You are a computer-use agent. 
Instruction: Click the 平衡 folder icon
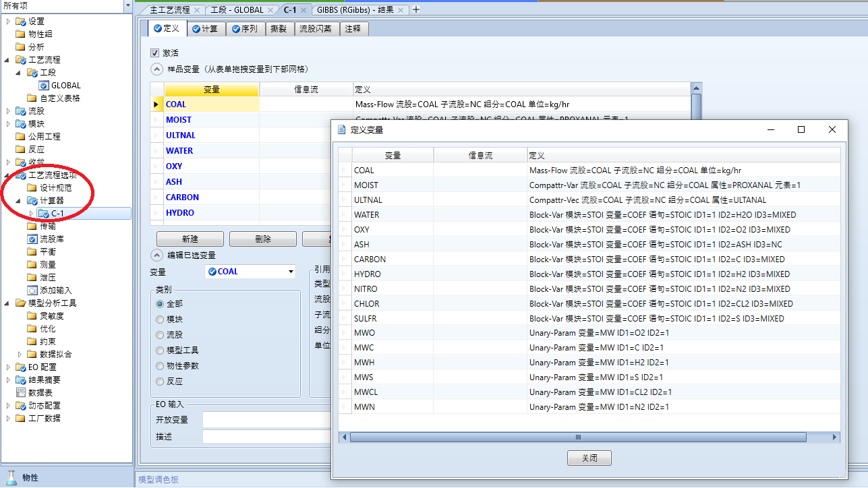click(32, 252)
